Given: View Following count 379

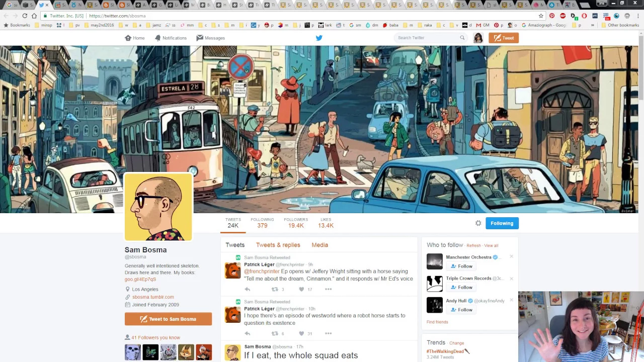Looking at the screenshot, I should 262,223.
